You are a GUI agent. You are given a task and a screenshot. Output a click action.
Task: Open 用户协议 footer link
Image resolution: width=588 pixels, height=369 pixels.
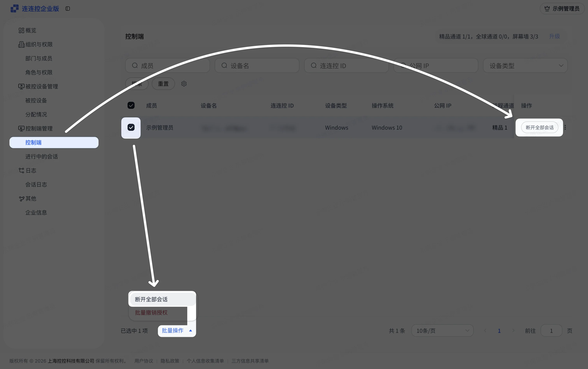pyautogui.click(x=143, y=361)
